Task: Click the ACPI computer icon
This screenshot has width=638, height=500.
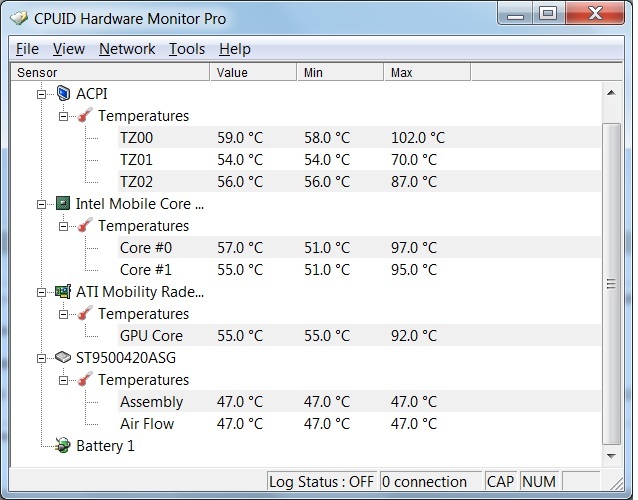Action: pos(63,94)
